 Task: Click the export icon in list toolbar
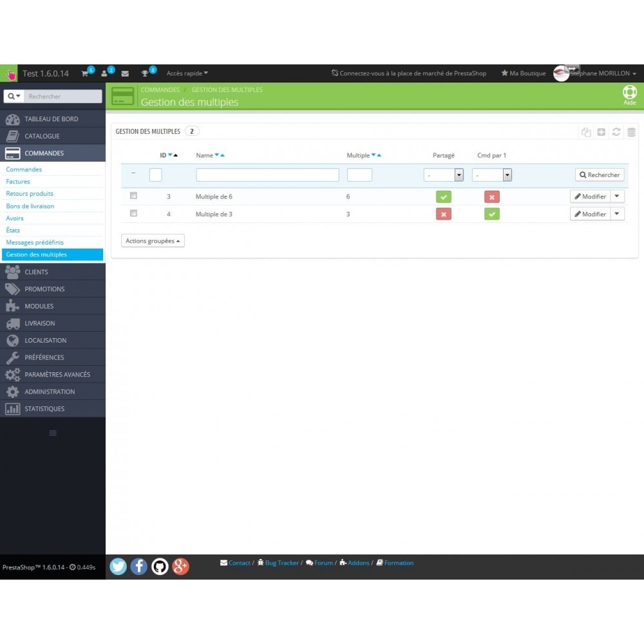pyautogui.click(x=586, y=132)
